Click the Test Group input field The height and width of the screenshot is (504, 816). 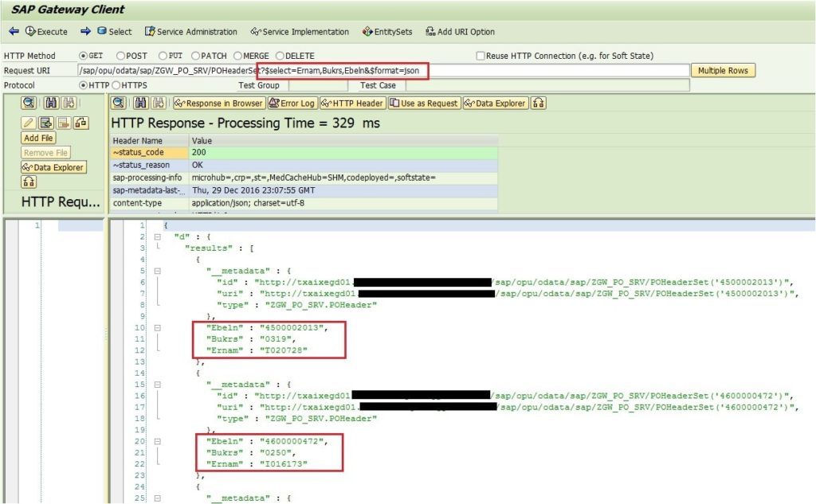pos(317,85)
